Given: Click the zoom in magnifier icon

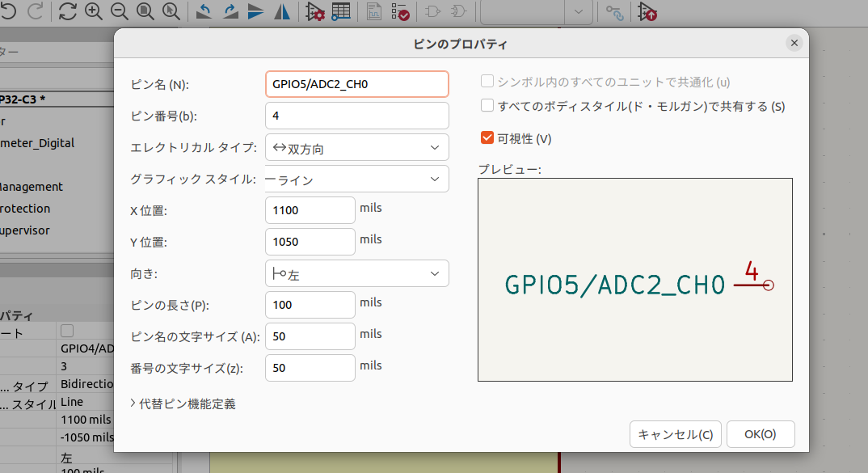Looking at the screenshot, I should (x=94, y=12).
